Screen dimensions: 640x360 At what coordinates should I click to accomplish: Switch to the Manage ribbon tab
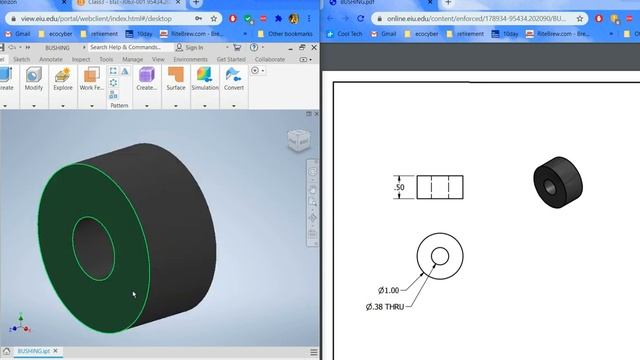tap(133, 60)
